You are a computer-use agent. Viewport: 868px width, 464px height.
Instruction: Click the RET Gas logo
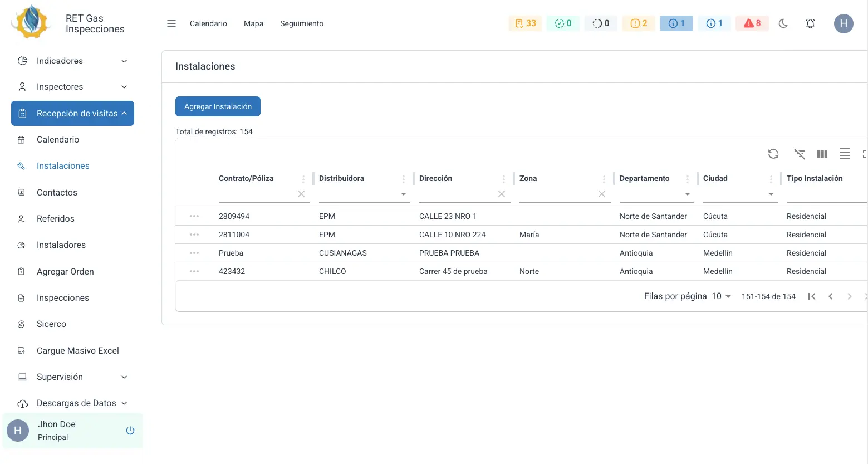31,22
